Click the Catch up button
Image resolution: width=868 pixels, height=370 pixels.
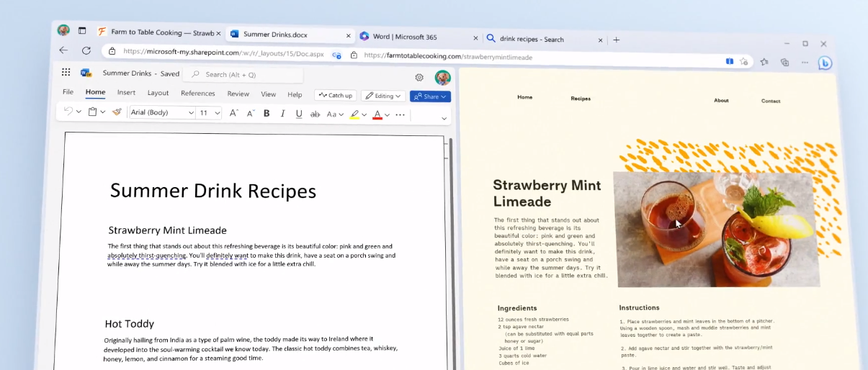(336, 95)
